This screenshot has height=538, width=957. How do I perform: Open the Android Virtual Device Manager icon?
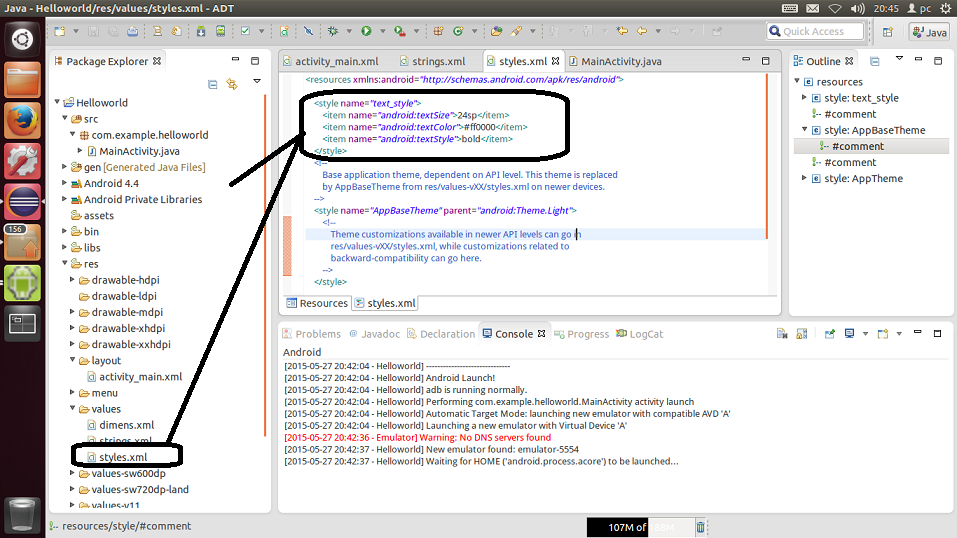click(220, 31)
